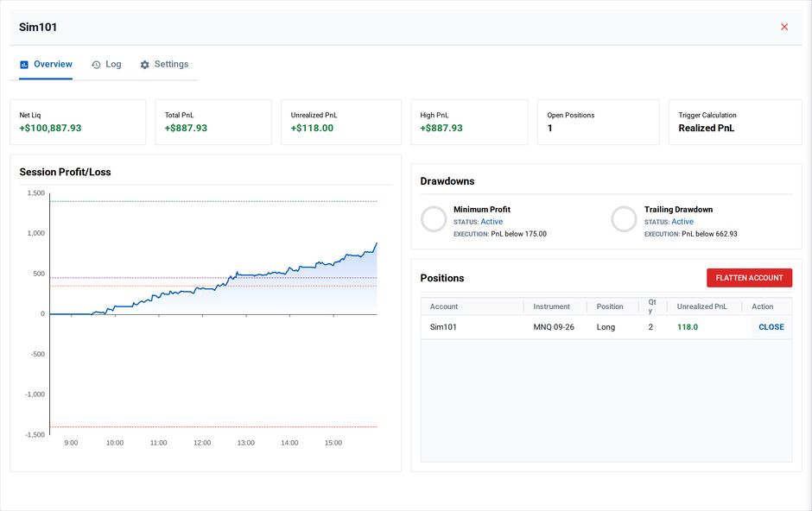The width and height of the screenshot is (812, 511).
Task: Close the MNQ 09-26 position
Action: (771, 327)
